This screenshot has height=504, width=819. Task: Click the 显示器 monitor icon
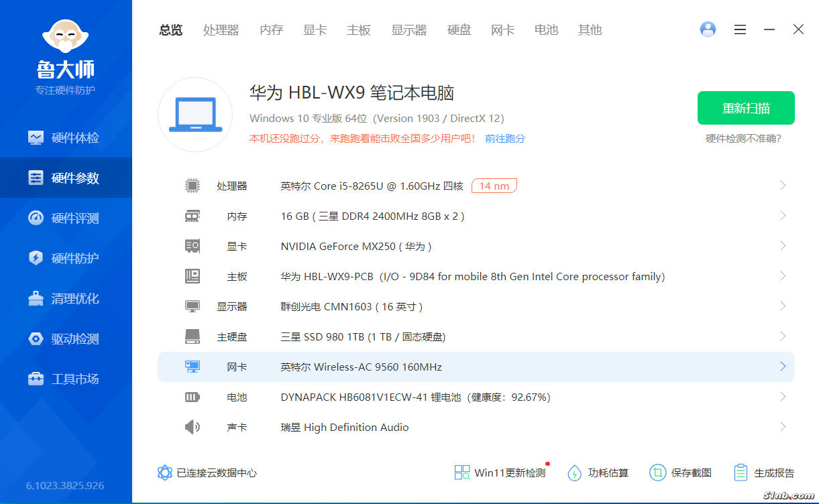[x=193, y=306]
